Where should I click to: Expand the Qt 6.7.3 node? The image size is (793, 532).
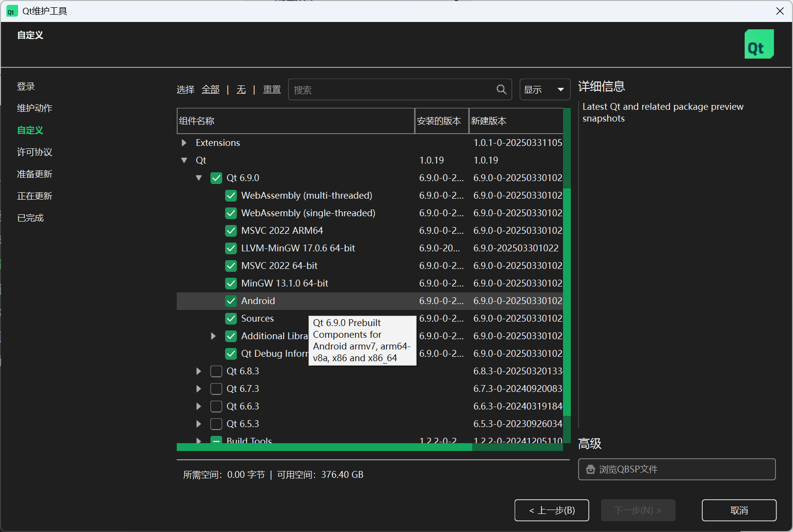pyautogui.click(x=199, y=389)
